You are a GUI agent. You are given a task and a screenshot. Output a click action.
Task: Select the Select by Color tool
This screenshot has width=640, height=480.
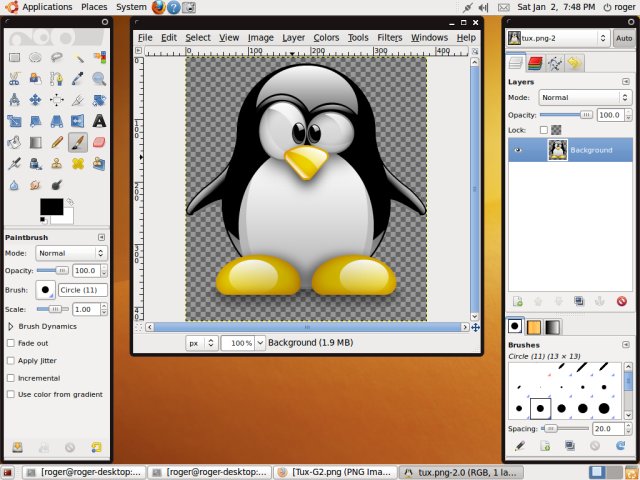(99, 58)
